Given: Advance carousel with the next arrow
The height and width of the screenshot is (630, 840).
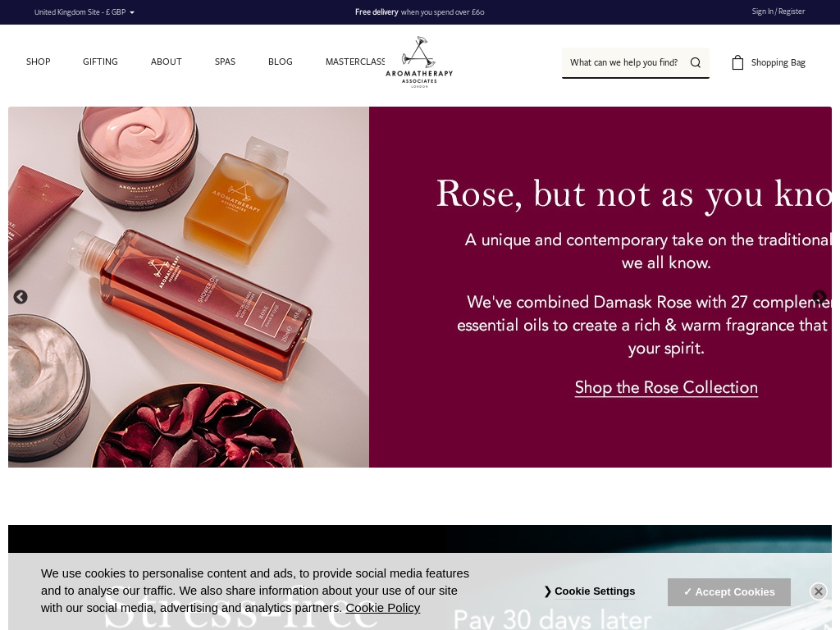Looking at the screenshot, I should point(819,298).
